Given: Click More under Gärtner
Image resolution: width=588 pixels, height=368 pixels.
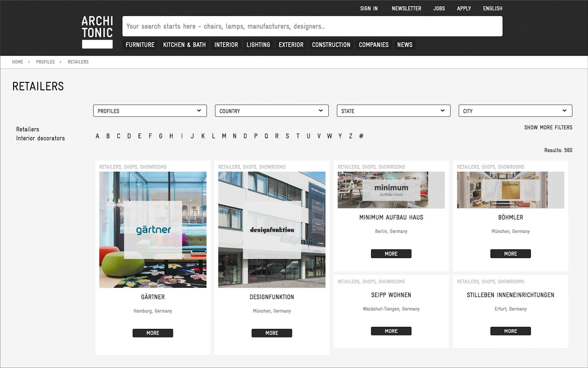Looking at the screenshot, I should (153, 333).
